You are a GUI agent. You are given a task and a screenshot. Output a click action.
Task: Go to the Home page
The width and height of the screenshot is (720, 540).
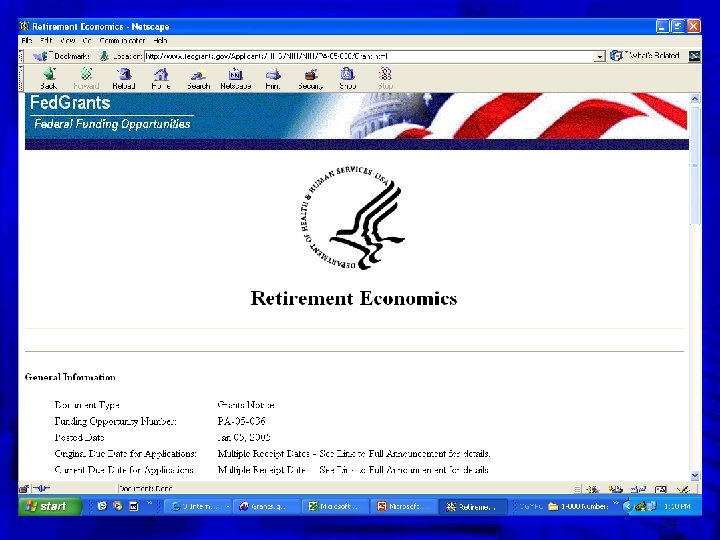click(161, 79)
